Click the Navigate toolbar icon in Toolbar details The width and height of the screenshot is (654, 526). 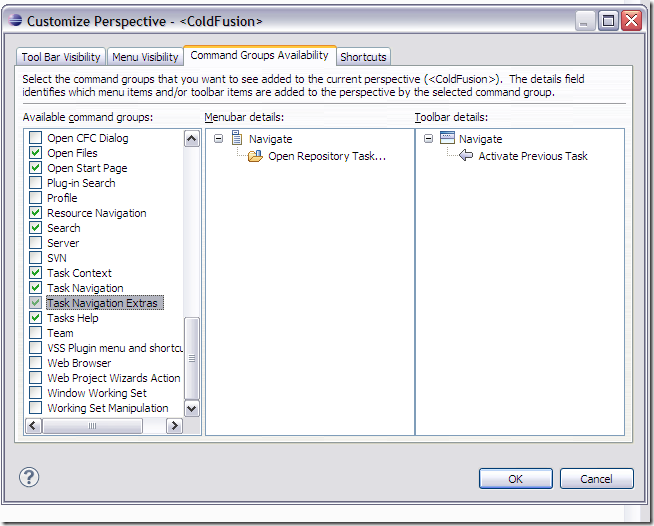coord(447,139)
